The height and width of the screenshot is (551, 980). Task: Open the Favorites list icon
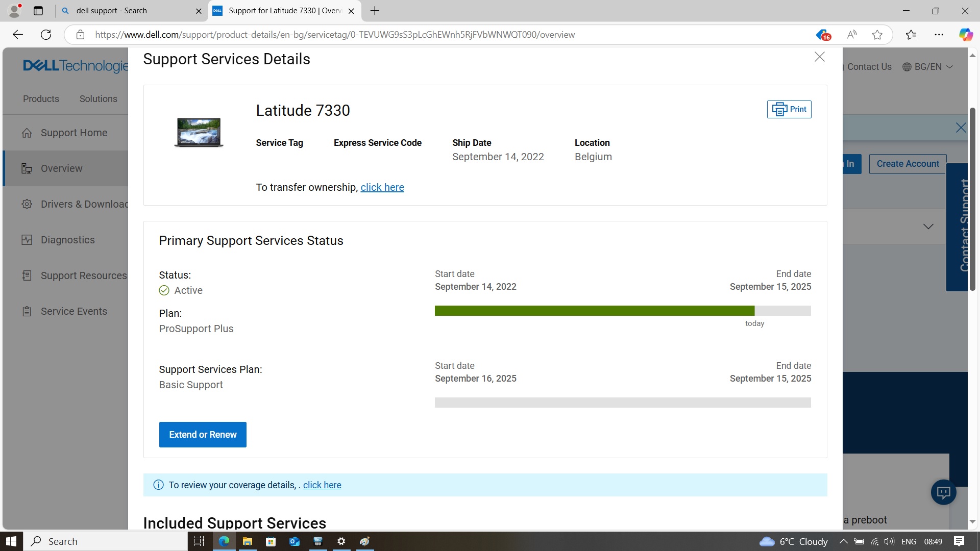pos(911,35)
